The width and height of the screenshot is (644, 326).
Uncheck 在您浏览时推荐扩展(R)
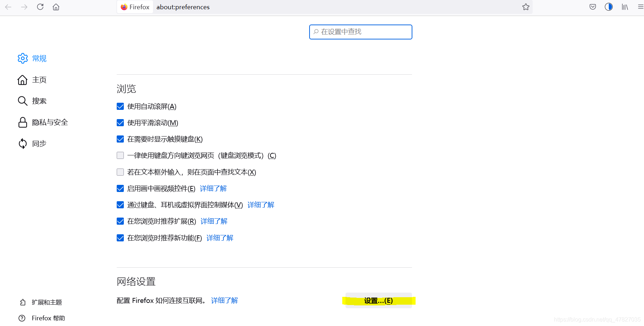[x=120, y=221]
